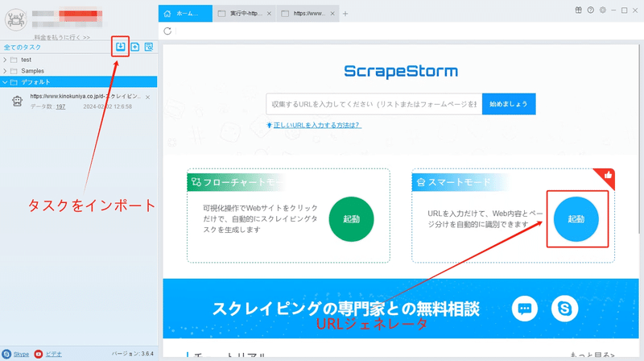Click the 始めましょう button
The image size is (644, 361).
point(509,104)
